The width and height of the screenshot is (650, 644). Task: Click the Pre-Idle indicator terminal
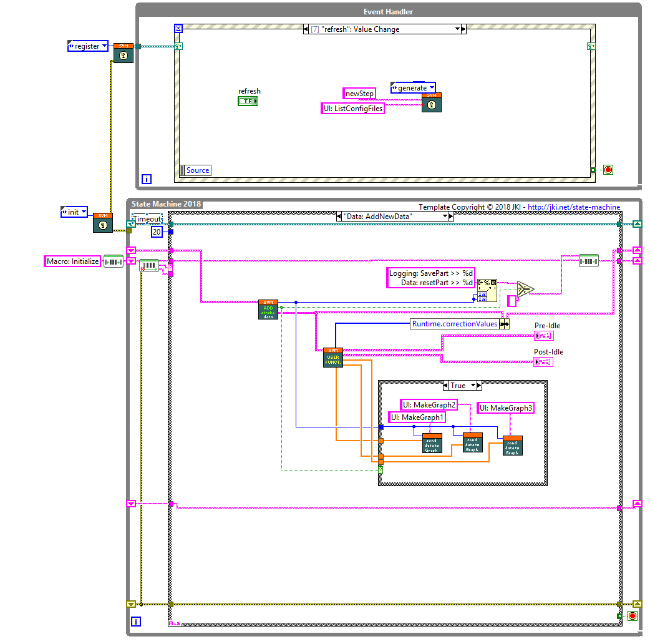tap(544, 336)
